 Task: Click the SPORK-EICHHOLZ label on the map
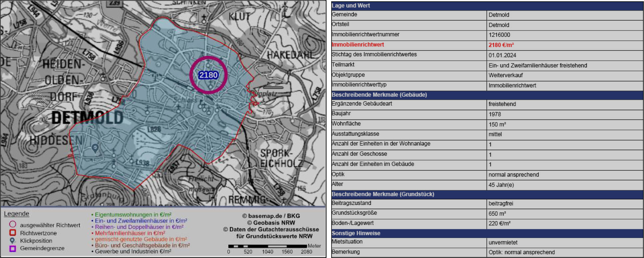[x=281, y=158]
